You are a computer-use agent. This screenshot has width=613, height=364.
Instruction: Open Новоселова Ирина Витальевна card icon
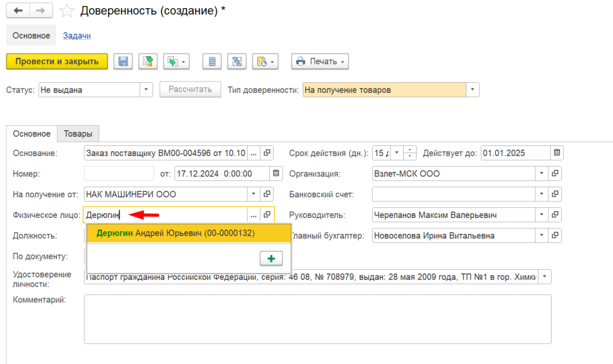555,235
